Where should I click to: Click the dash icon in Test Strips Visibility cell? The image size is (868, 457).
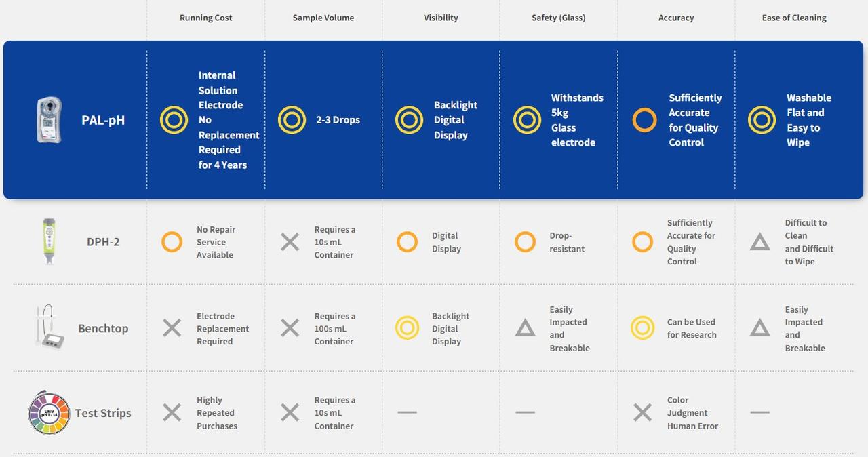tap(407, 412)
